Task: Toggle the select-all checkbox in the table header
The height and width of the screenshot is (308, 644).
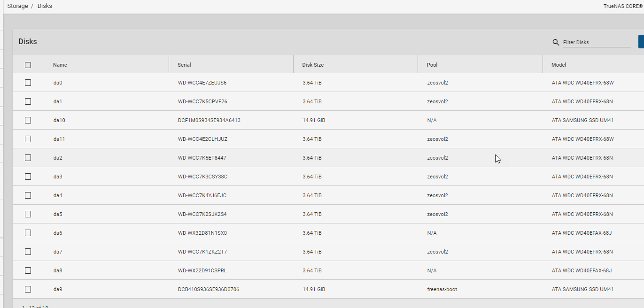Action: point(28,65)
